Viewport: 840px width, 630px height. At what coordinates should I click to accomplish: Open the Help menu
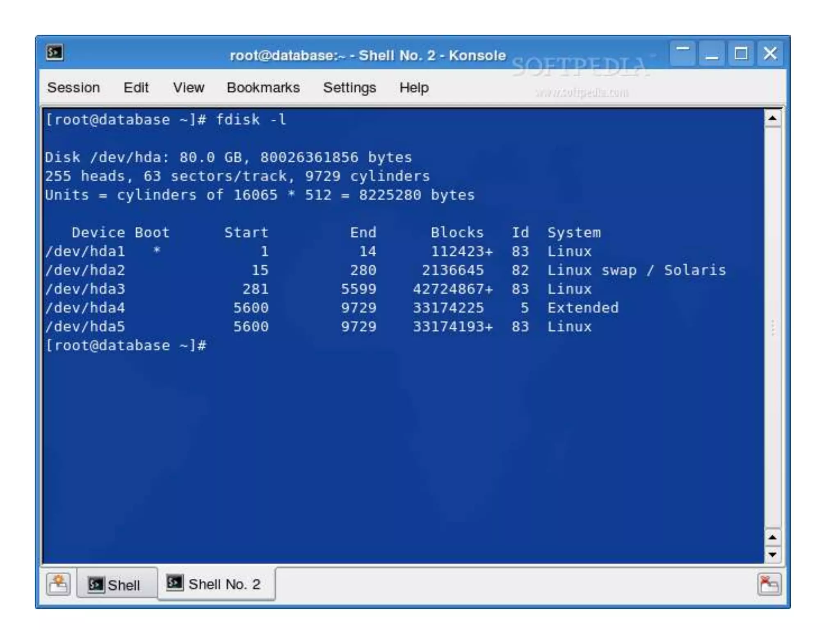point(414,88)
